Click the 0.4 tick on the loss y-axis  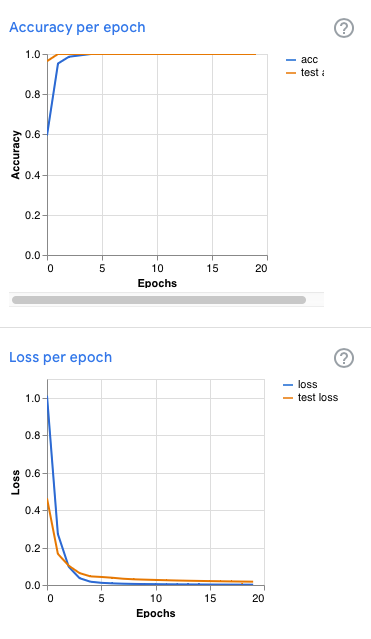[33, 511]
